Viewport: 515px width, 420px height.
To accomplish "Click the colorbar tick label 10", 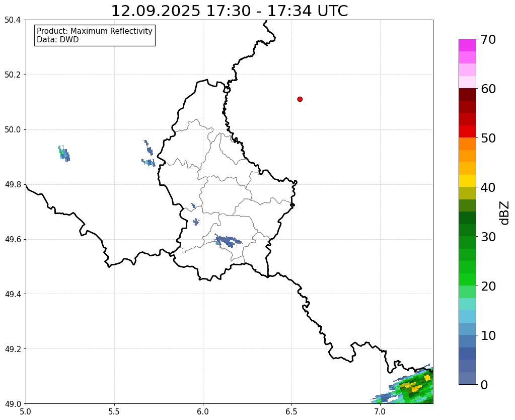I will [488, 335].
